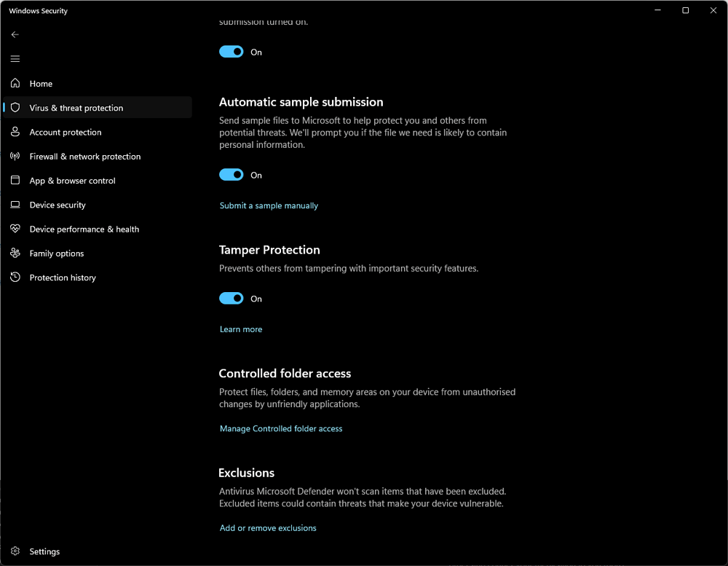Image resolution: width=728 pixels, height=566 pixels.
Task: Click the Protection history clock icon
Action: [15, 277]
